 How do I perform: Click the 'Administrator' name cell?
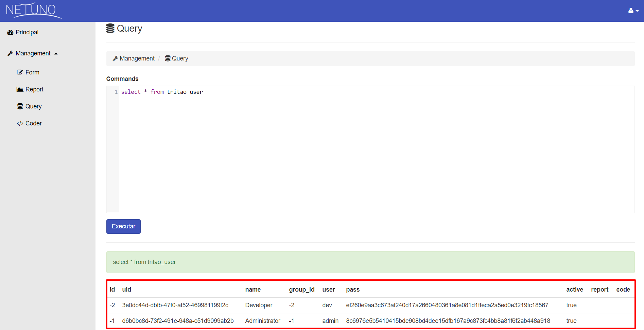click(x=263, y=321)
